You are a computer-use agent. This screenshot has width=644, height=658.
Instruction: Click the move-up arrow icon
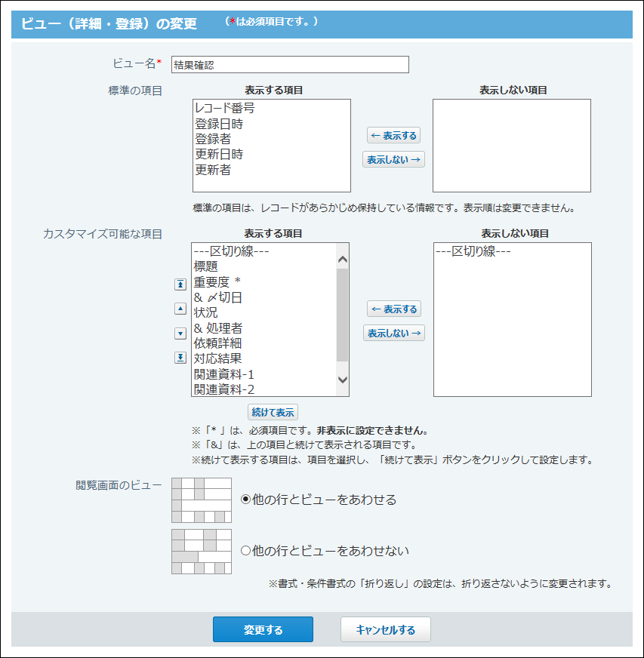coord(180,309)
